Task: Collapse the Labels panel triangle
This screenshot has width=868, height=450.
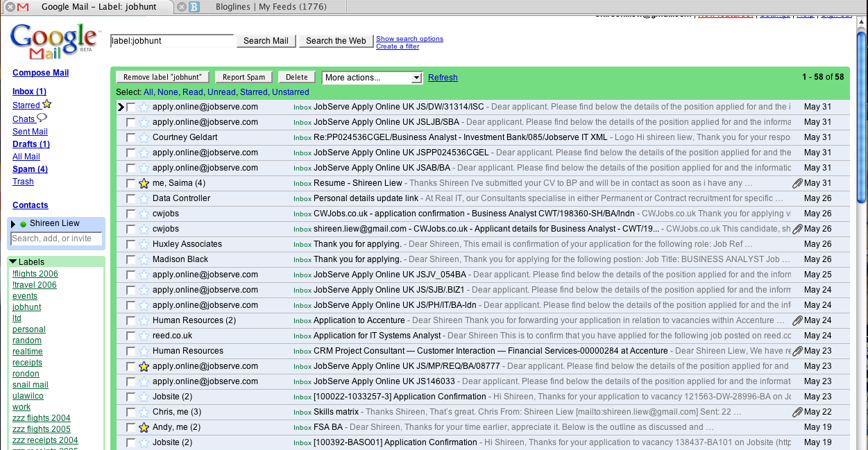Action: (x=13, y=261)
